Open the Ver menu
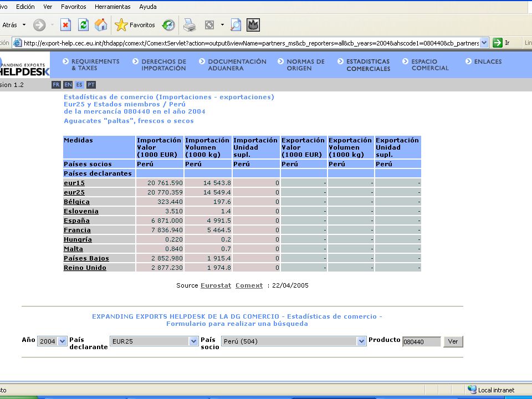Viewport: 532px width, 399px height. pos(48,7)
